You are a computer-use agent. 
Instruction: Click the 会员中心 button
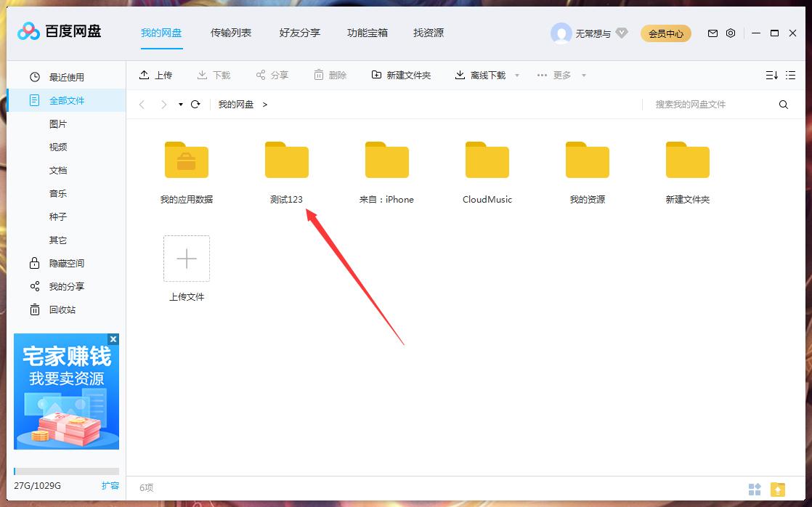665,33
